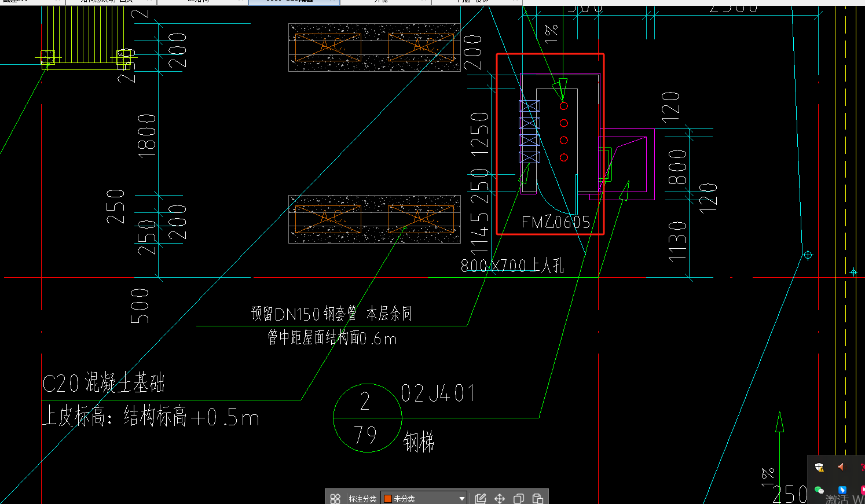Open the blue DingTalk tray icon
Image resolution: width=865 pixels, height=504 pixels.
[x=842, y=490]
